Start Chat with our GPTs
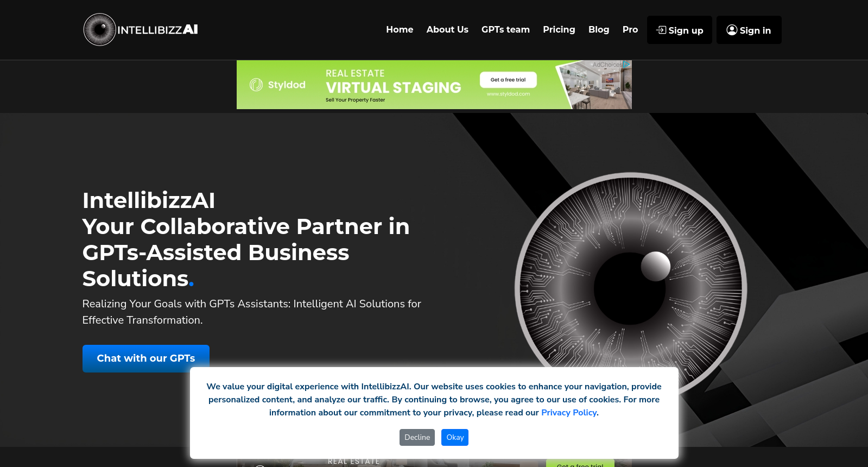 click(x=146, y=358)
